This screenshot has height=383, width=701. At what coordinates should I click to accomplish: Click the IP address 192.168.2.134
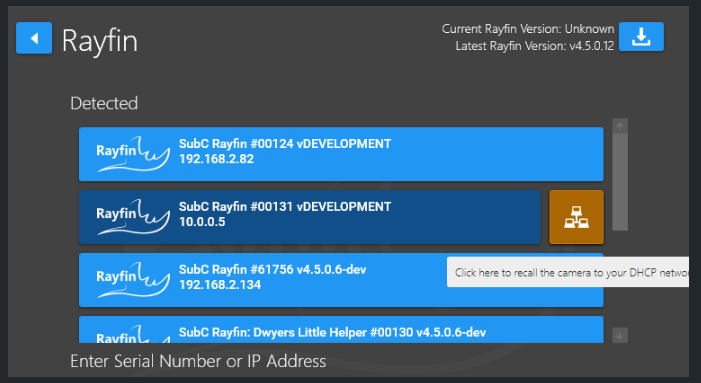pos(220,285)
